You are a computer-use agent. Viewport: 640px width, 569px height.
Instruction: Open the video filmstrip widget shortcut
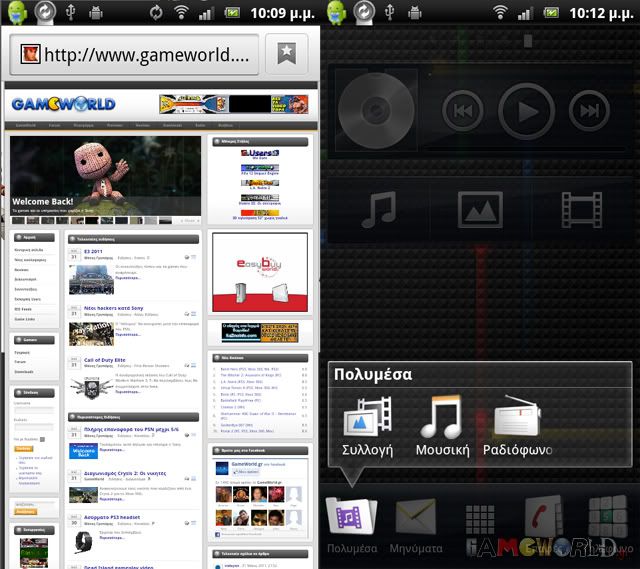click(x=581, y=210)
